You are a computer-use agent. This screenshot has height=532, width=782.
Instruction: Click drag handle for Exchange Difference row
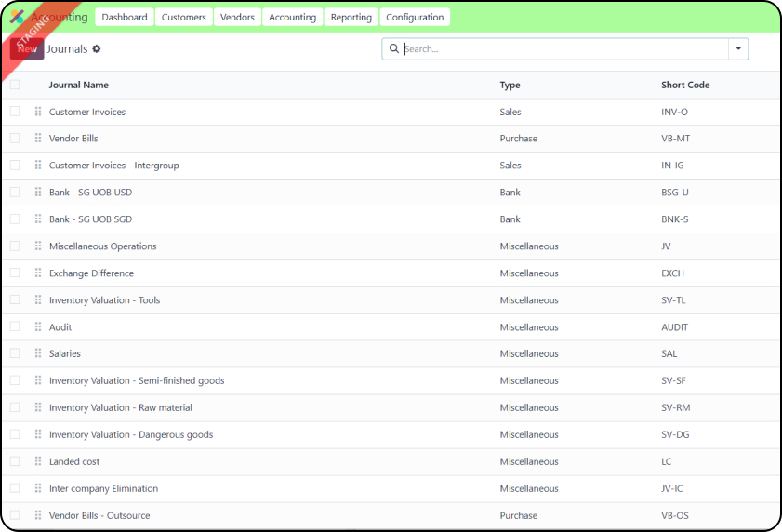click(38, 273)
